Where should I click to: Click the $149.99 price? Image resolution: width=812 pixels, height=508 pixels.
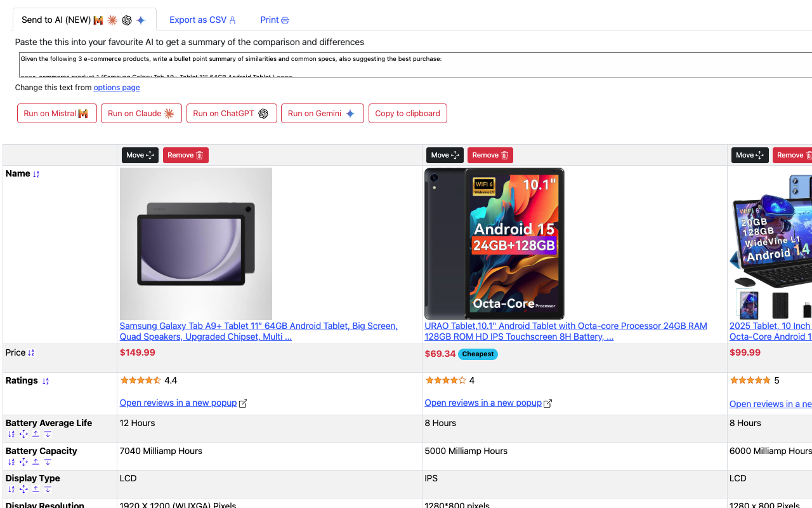(138, 353)
